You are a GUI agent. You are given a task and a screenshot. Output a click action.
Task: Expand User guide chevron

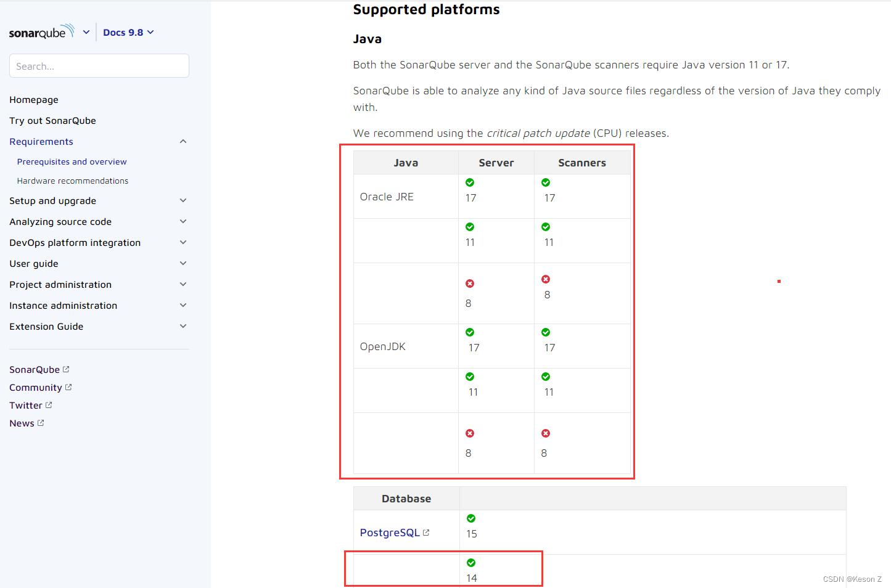(183, 263)
